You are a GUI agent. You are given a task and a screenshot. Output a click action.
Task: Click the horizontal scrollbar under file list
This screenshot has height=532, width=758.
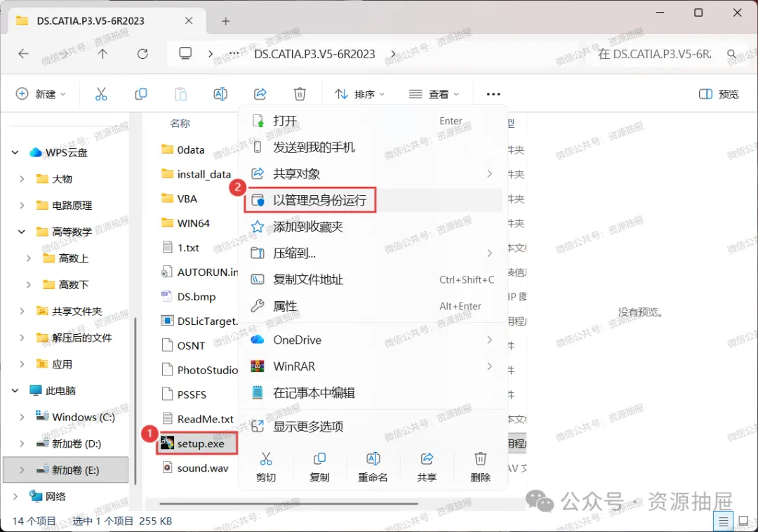[288, 503]
